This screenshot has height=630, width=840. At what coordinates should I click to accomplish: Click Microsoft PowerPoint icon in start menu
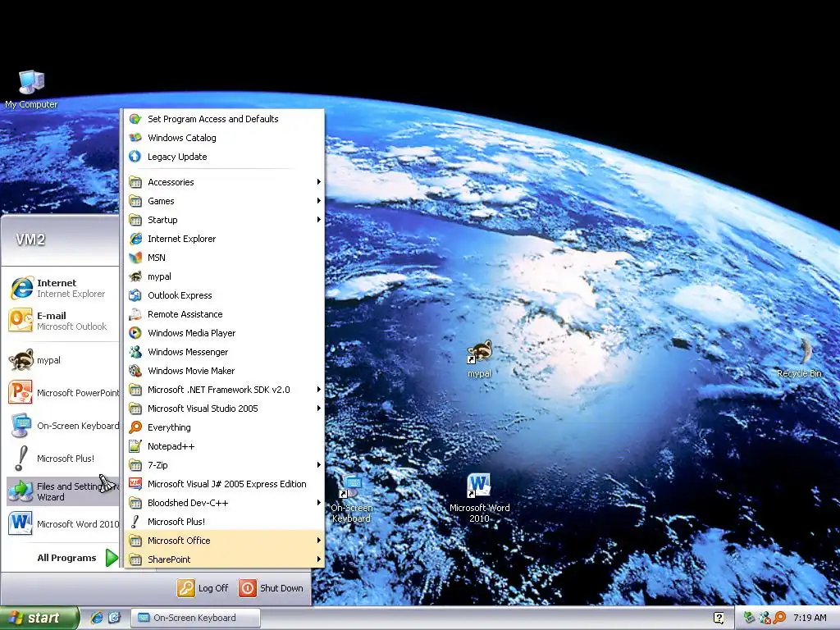[x=21, y=393]
